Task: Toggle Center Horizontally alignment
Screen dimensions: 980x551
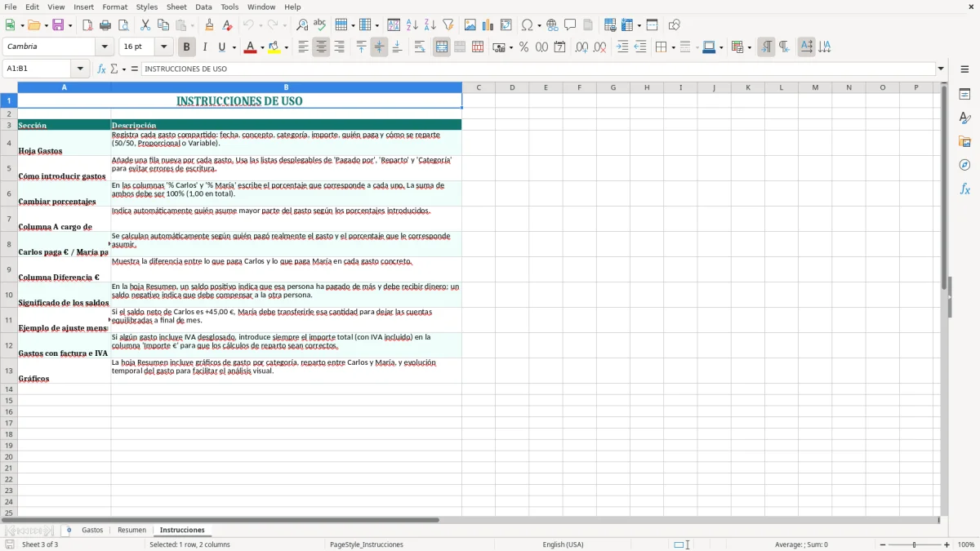Action: pos(322,47)
